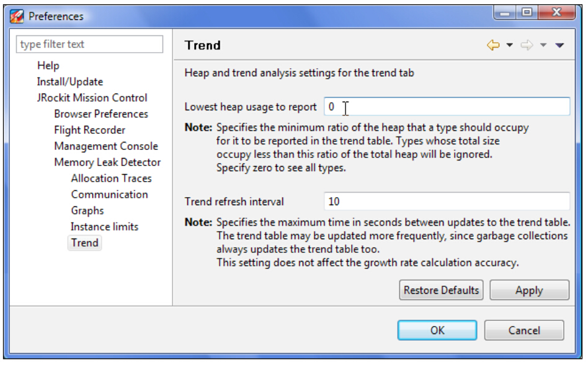Go to Flight Recorder preferences
Screen dimensions: 588x365
coord(89,130)
